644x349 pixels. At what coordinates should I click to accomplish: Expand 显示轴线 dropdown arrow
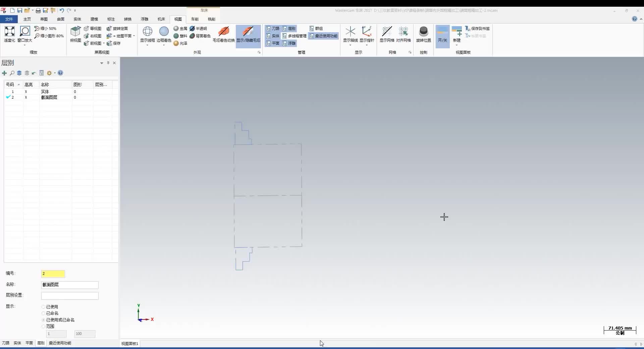(350, 45)
